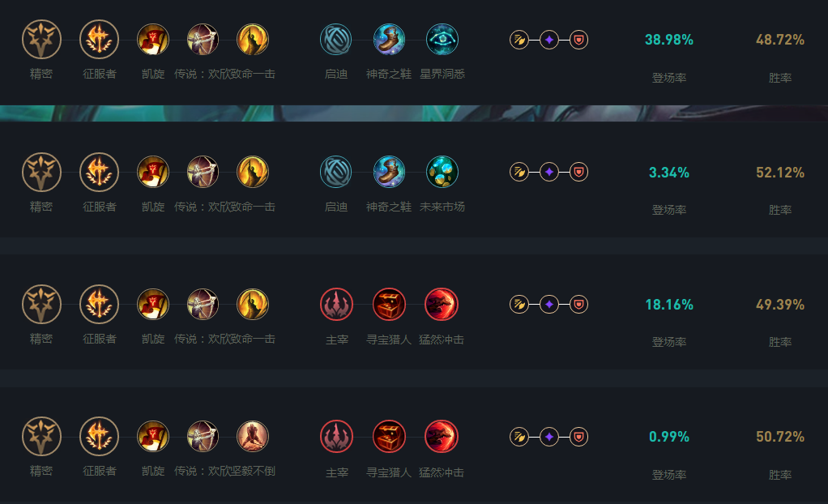Click the 精密 rune icon in first row

coord(41,39)
